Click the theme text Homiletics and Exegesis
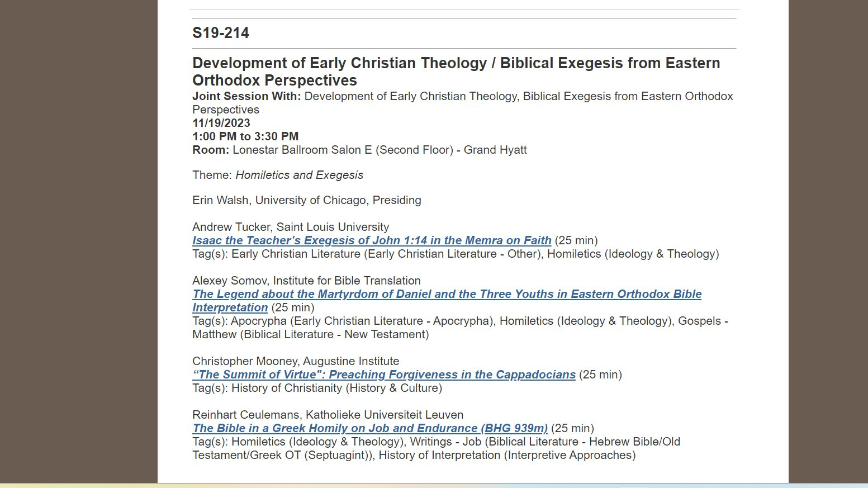The height and width of the screenshot is (488, 868). 299,175
